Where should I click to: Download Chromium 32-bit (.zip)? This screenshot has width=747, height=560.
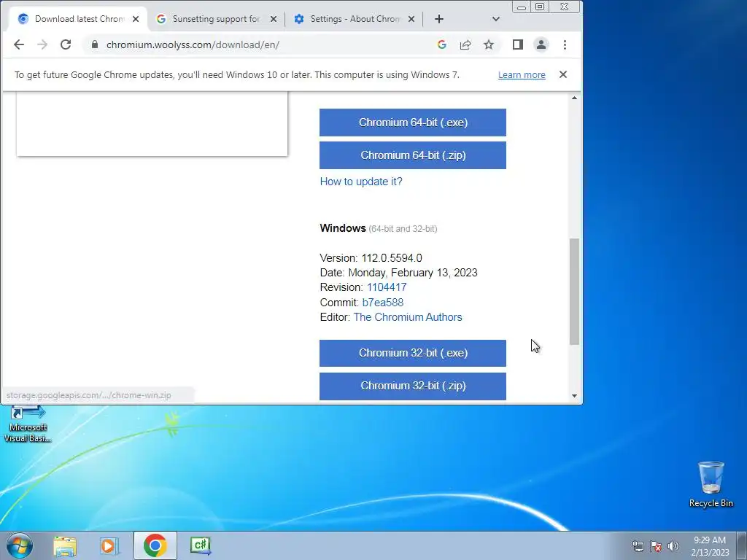click(x=413, y=386)
